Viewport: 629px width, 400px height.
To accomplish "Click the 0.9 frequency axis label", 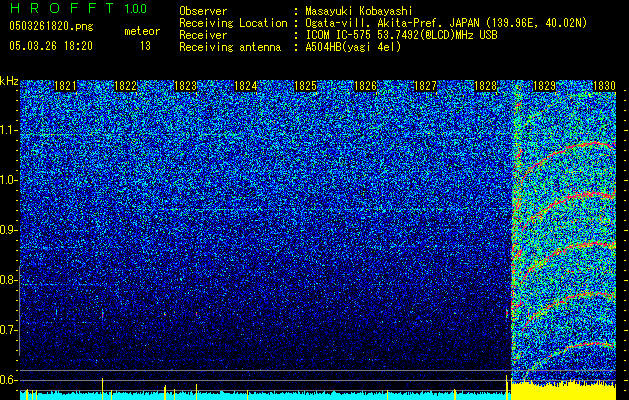I will [7, 230].
